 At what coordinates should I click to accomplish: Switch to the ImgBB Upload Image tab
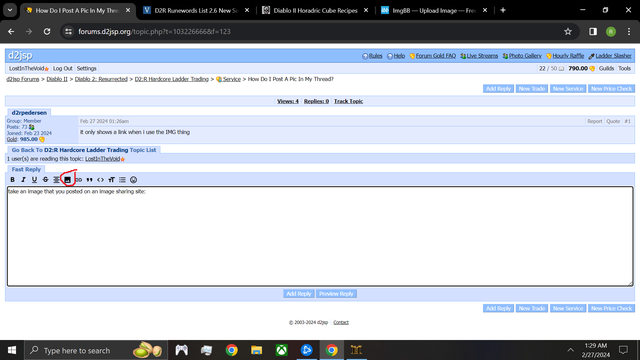(x=434, y=10)
